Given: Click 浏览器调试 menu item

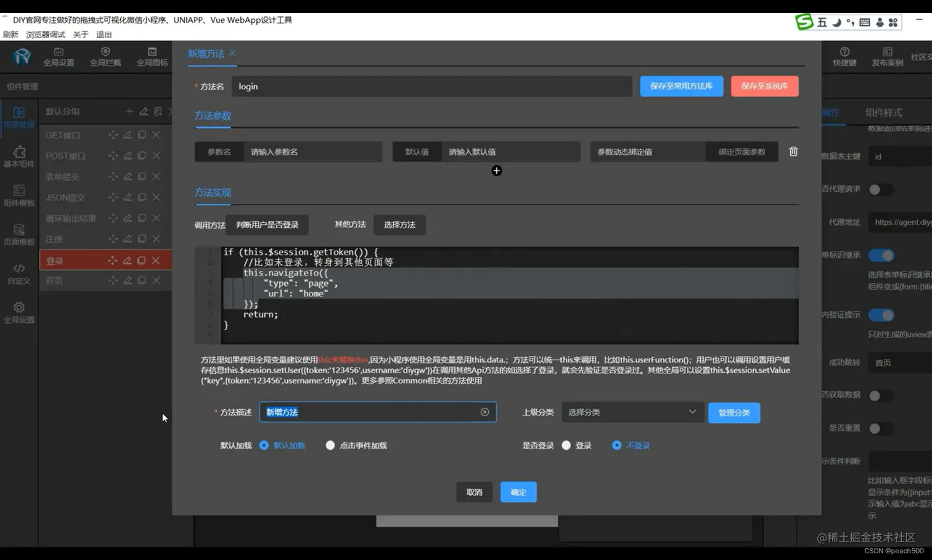Looking at the screenshot, I should pos(46,34).
